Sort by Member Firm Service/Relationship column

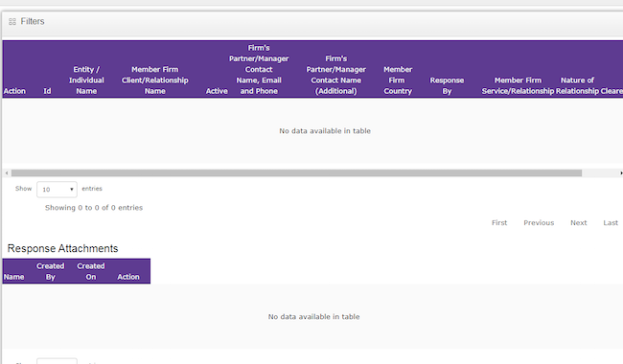518,85
